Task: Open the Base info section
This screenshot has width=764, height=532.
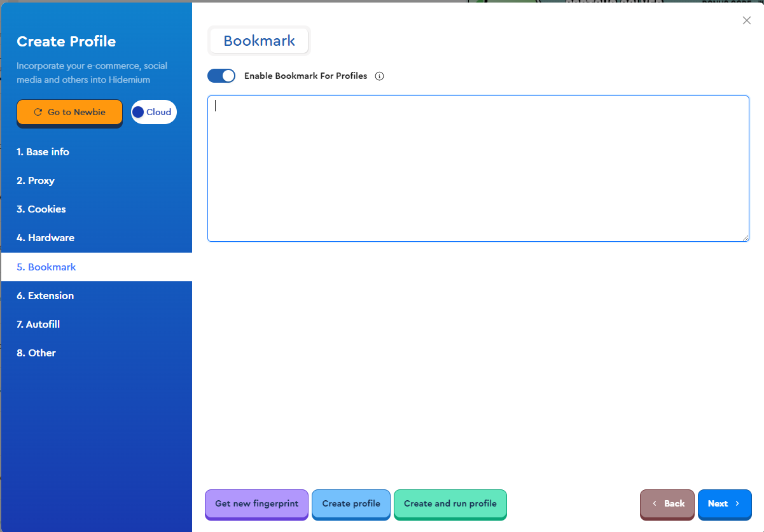Action: coord(43,152)
